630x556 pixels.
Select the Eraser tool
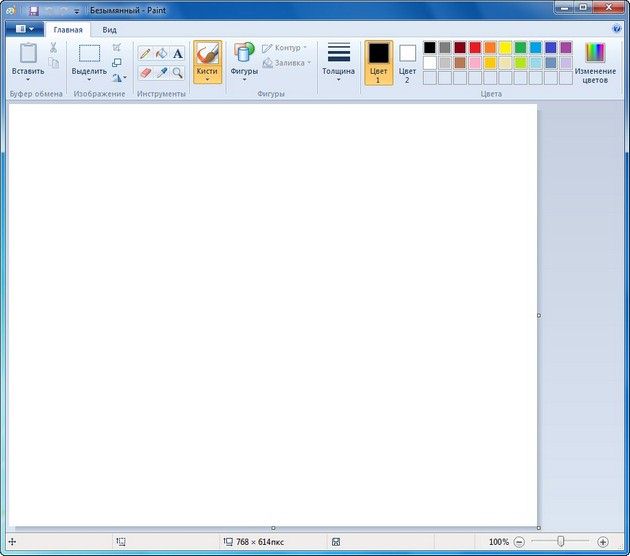pos(145,73)
